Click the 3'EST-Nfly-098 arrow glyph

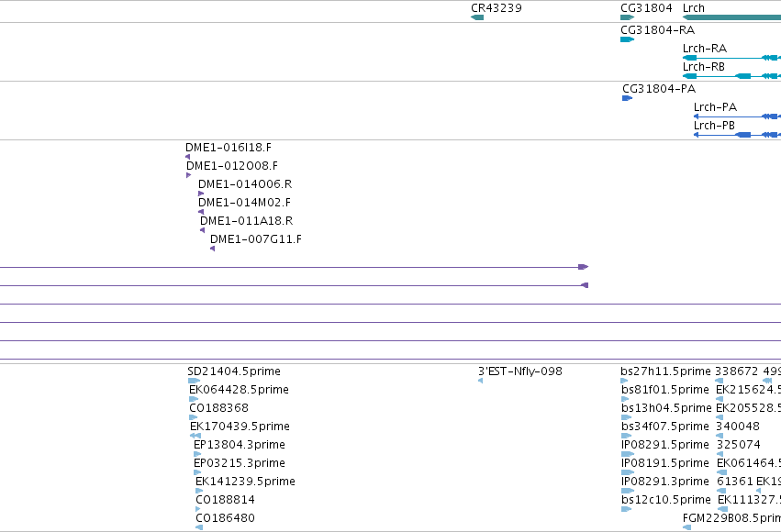(480, 381)
